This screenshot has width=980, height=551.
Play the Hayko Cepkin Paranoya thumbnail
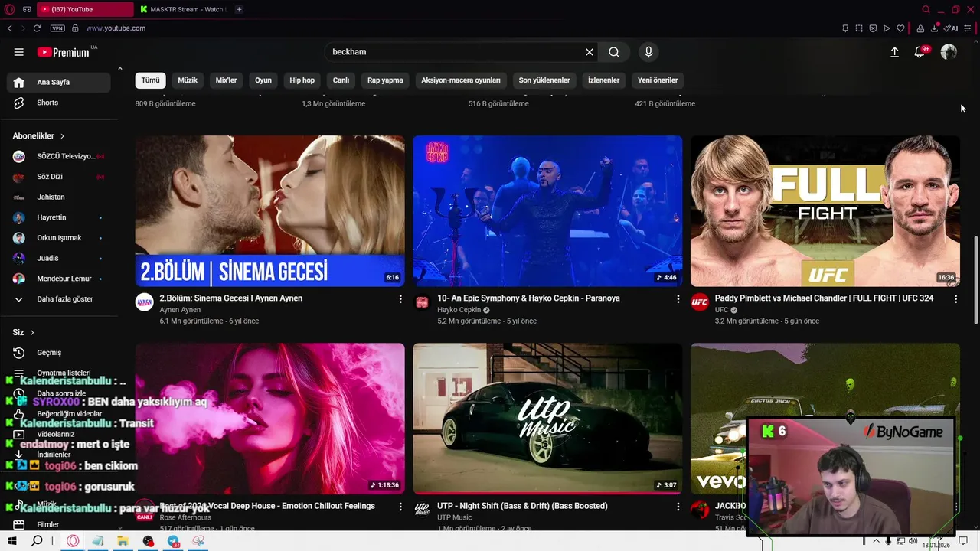click(547, 211)
